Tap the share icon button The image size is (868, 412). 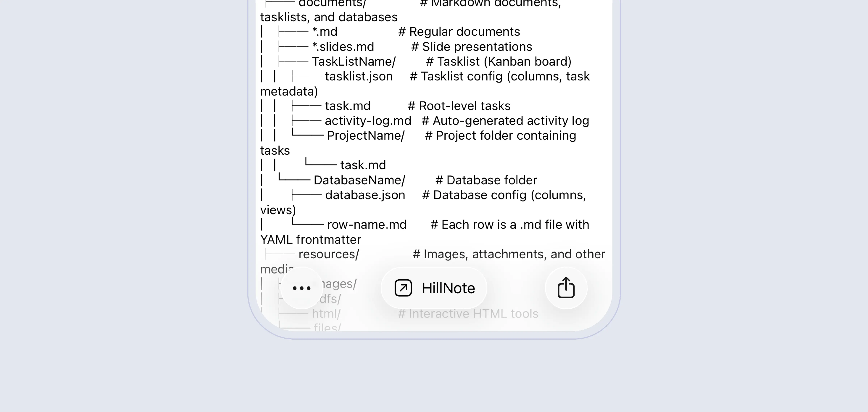pyautogui.click(x=566, y=288)
